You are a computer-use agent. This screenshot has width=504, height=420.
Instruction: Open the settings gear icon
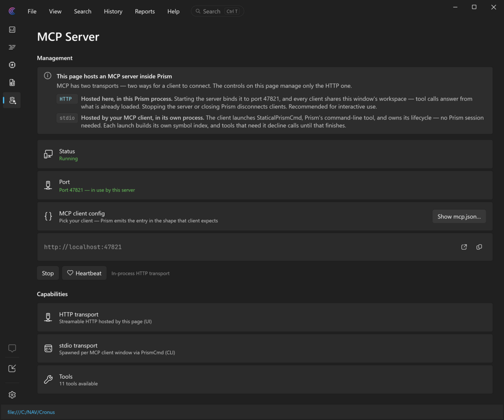click(12, 395)
